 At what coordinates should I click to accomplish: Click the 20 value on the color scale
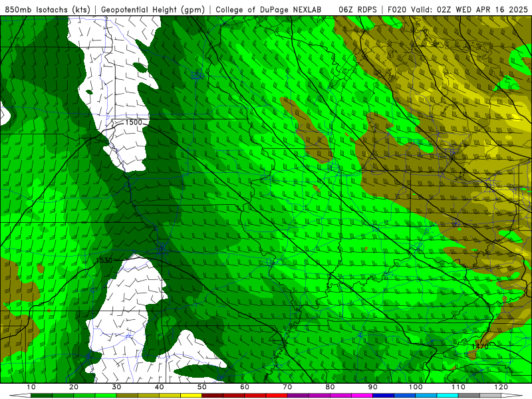[x=74, y=387]
